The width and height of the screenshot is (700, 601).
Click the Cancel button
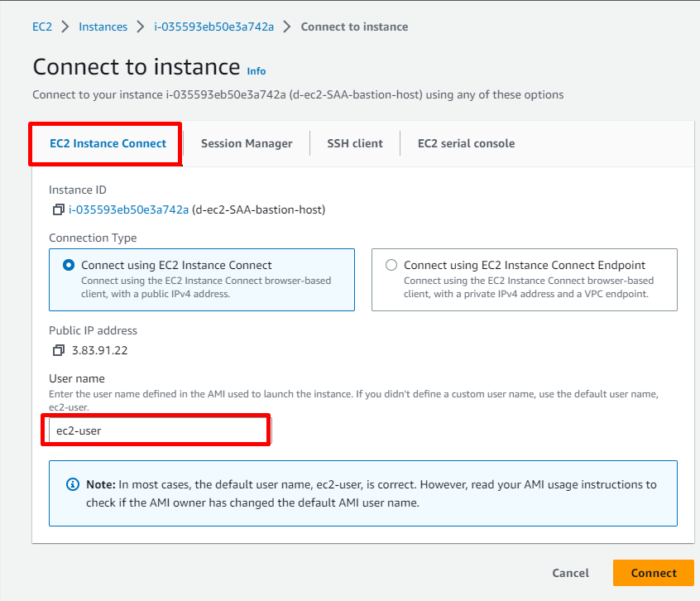point(570,573)
